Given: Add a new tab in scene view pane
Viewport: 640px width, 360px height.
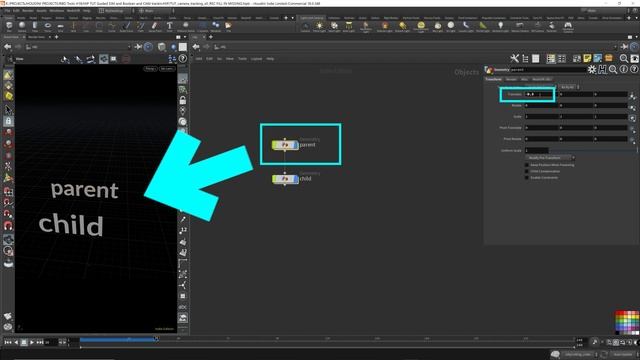Looking at the screenshot, I should click(x=56, y=37).
